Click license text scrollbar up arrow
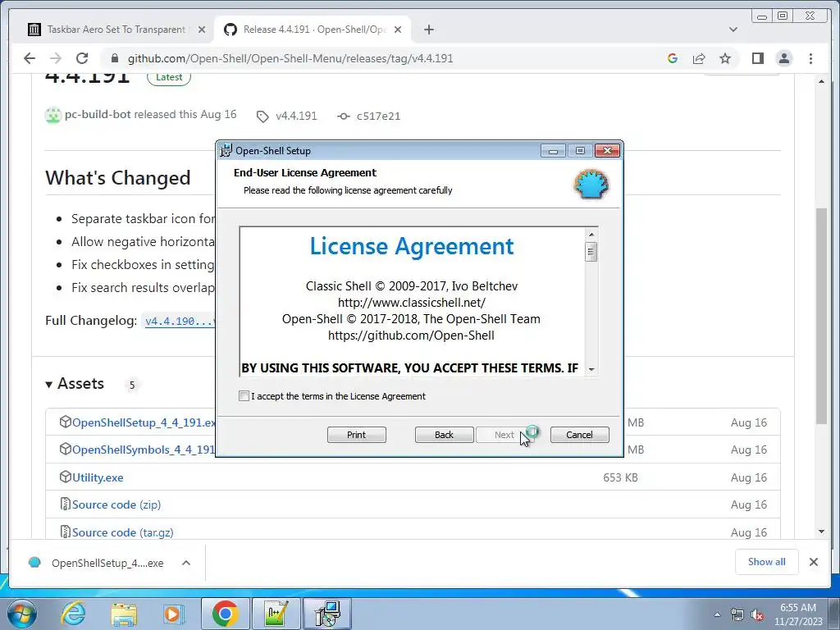This screenshot has width=840, height=630. pos(591,234)
